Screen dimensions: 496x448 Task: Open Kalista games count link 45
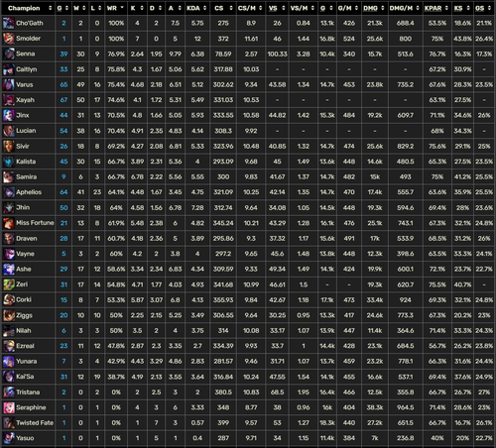pyautogui.click(x=63, y=162)
